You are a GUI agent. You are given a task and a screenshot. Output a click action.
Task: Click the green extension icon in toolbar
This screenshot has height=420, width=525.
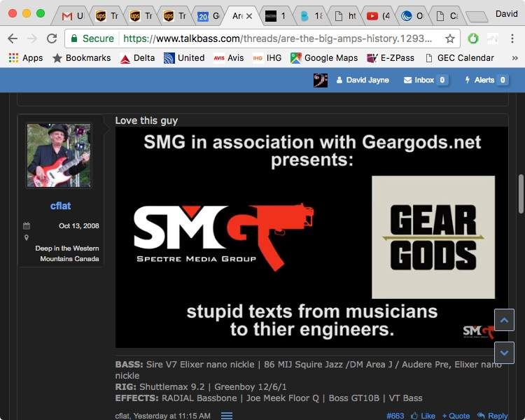[x=472, y=38]
